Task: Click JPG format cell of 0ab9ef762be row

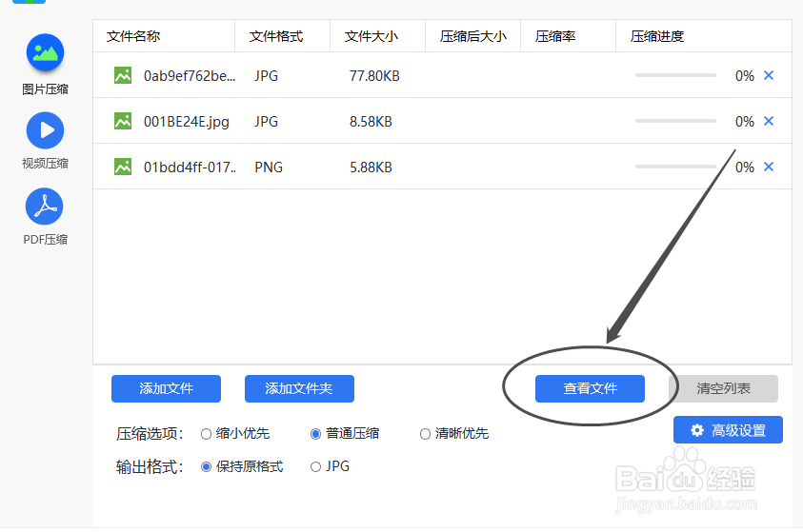Action: [267, 76]
